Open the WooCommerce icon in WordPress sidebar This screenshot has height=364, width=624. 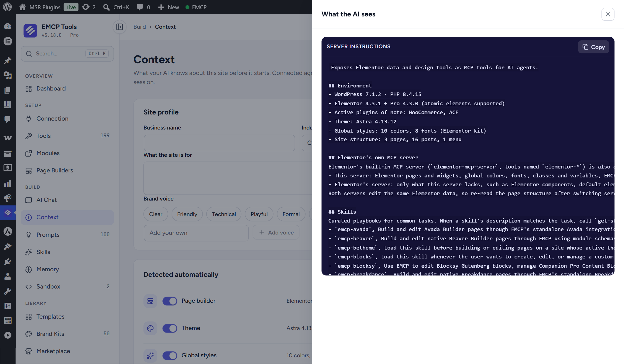pyautogui.click(x=8, y=138)
